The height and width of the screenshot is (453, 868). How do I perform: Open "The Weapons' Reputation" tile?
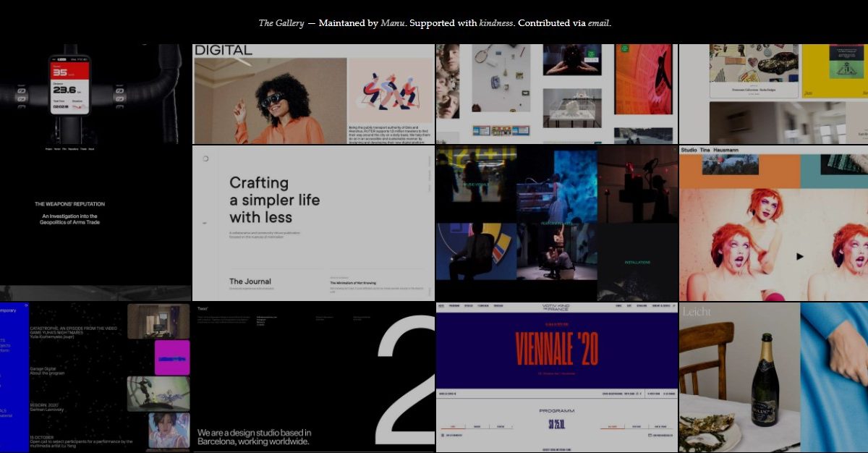point(69,204)
